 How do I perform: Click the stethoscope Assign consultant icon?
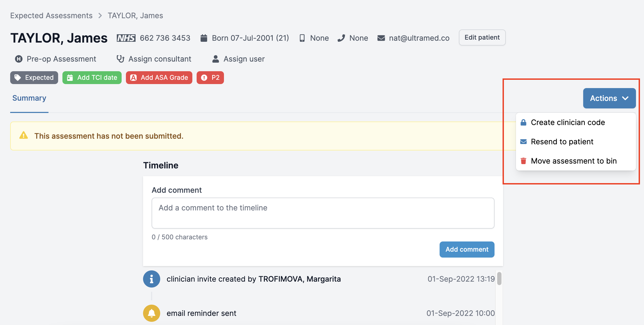tap(120, 59)
